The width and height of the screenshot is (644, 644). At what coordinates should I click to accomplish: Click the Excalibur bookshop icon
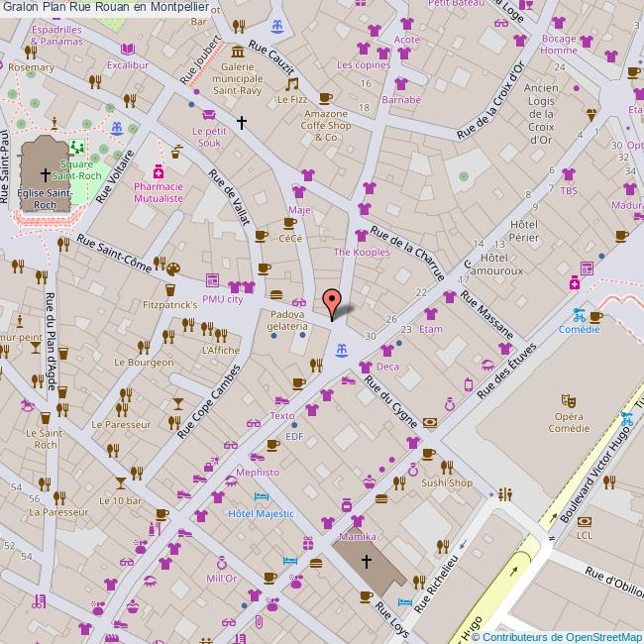(128, 50)
